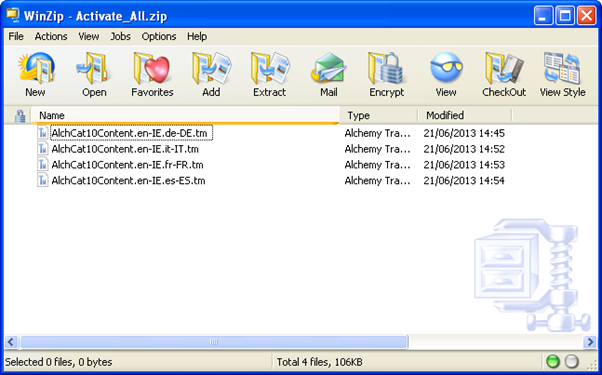Open the Help menu
This screenshot has height=375, width=602.
coord(197,36)
